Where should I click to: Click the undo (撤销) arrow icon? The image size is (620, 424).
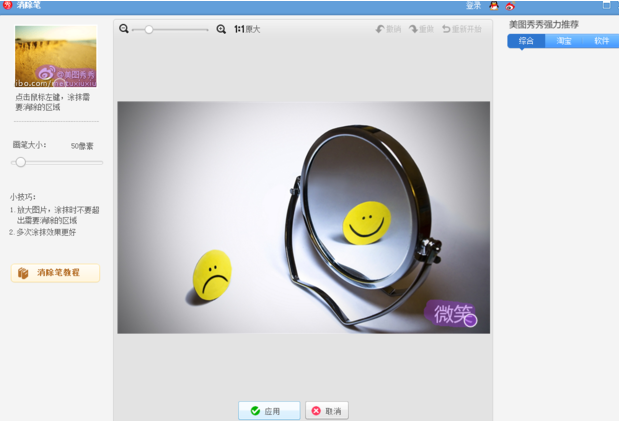tap(381, 29)
